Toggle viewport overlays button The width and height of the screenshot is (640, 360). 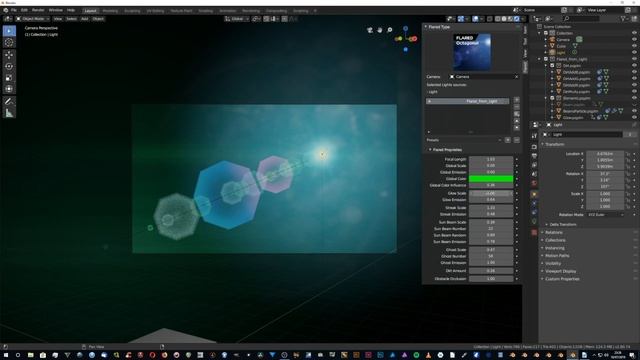click(x=475, y=19)
